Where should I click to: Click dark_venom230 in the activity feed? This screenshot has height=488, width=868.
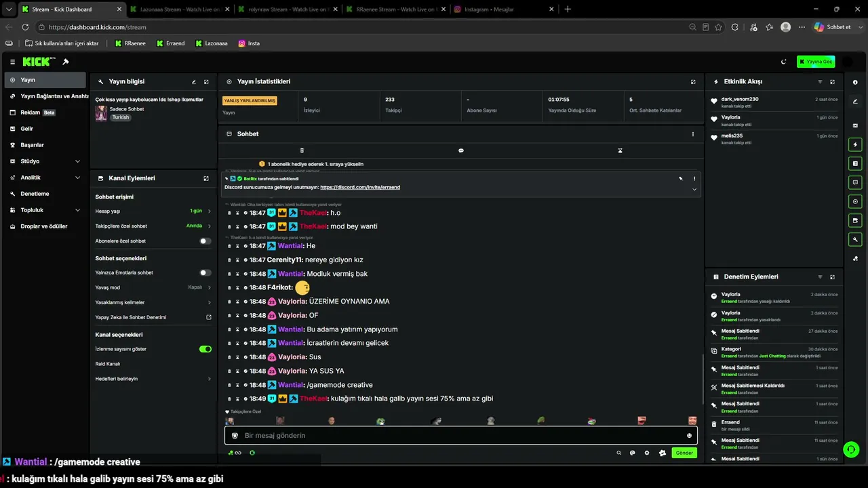(740, 99)
